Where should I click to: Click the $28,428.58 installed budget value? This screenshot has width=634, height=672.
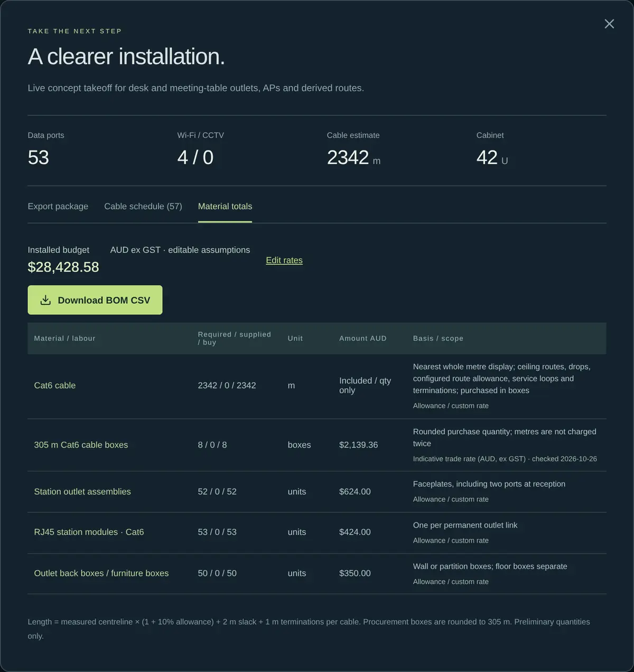[x=63, y=267]
